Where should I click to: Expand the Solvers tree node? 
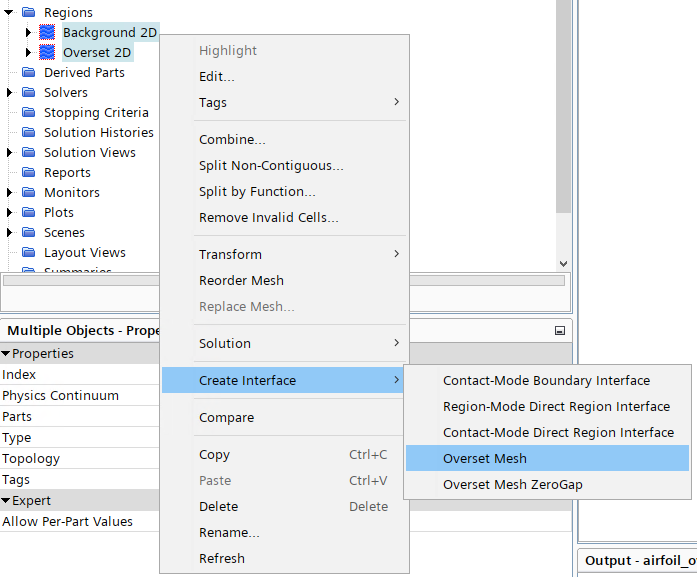[9, 92]
